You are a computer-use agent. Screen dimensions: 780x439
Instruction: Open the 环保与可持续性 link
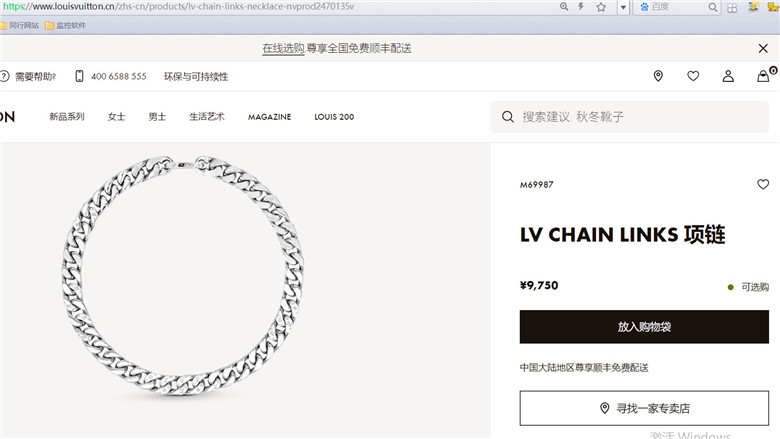196,77
